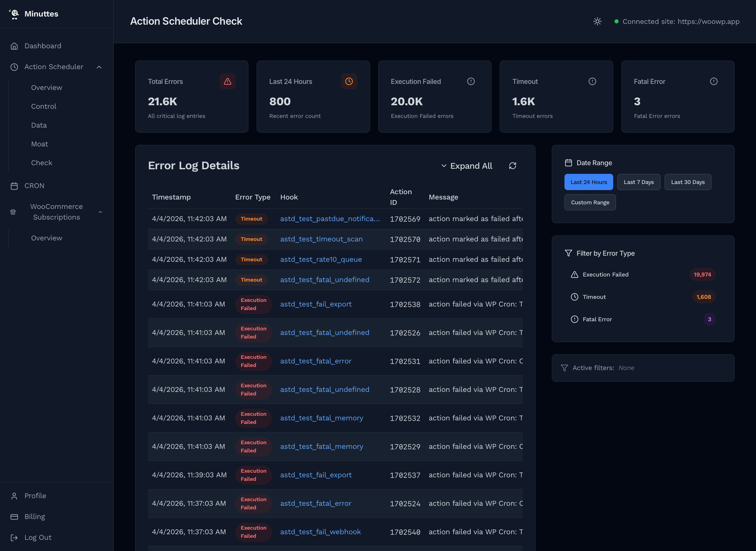Screen dimensions: 756x551
Task: Click the CRON calendar icon in sidebar
Action: click(14, 186)
